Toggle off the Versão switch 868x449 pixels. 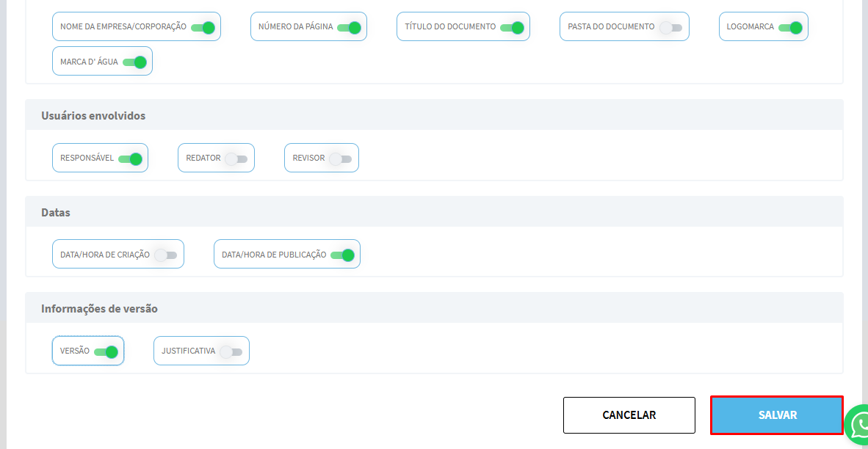106,351
